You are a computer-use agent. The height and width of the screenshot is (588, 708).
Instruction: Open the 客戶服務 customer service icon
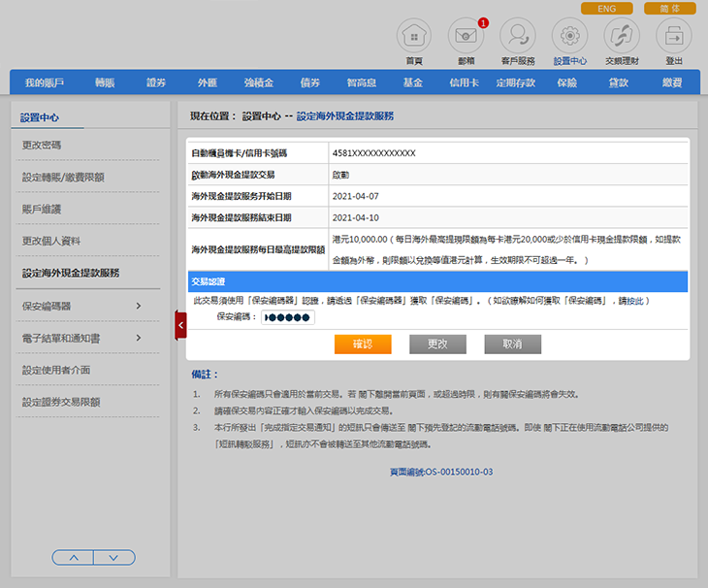(x=517, y=37)
